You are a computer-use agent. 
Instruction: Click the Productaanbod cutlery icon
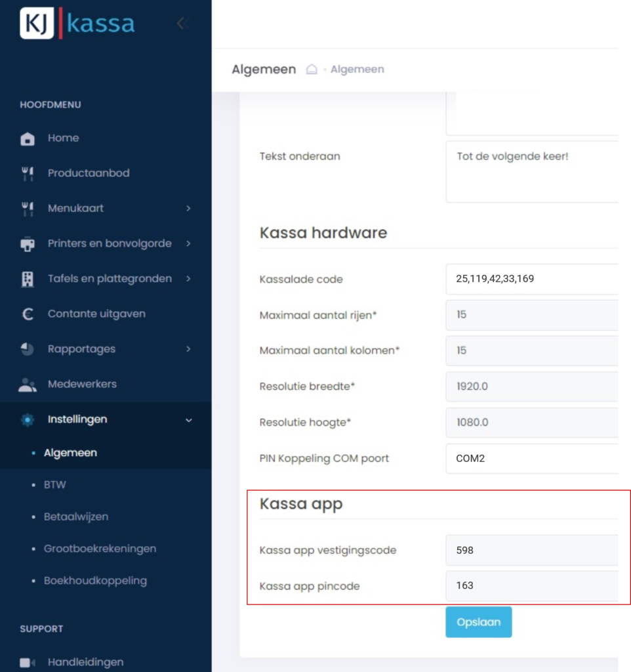28,173
